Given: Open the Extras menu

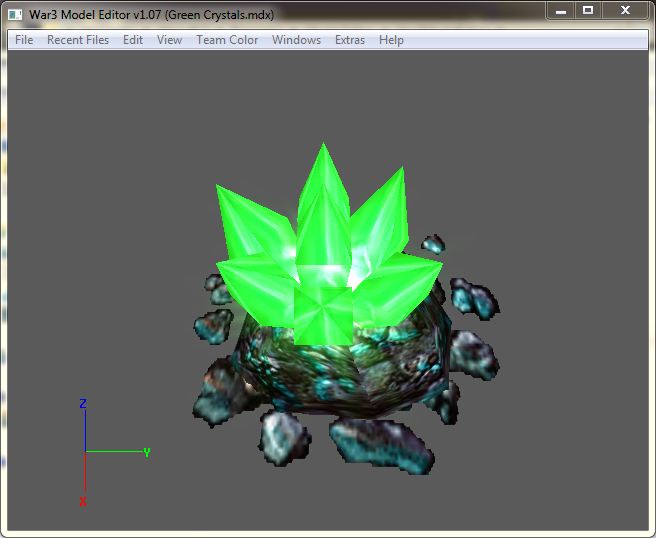Looking at the screenshot, I should click(350, 40).
